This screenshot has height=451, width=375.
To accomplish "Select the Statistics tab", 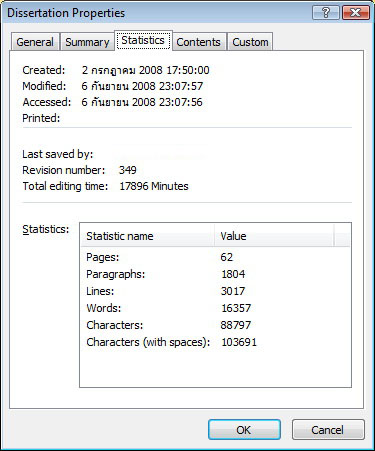I will tap(143, 40).
